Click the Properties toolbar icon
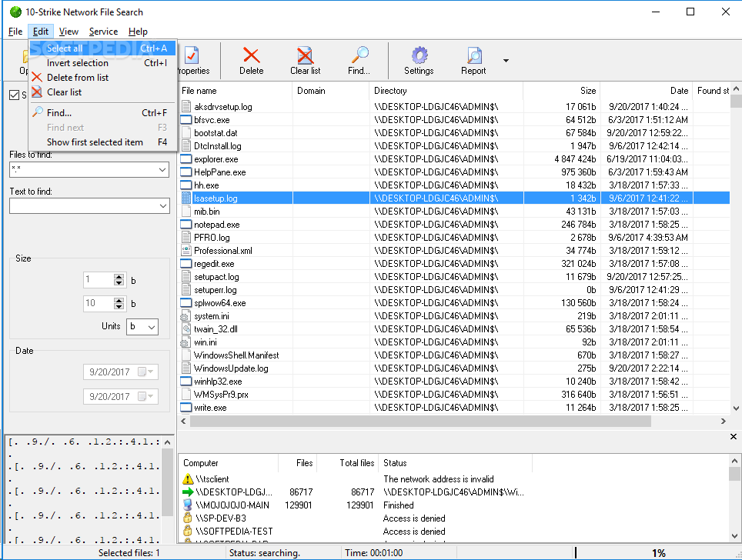 (x=192, y=55)
